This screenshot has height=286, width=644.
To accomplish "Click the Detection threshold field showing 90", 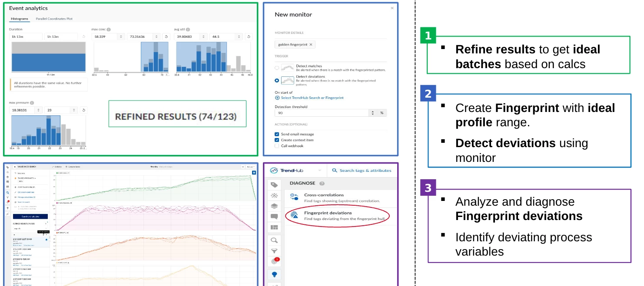I will point(321,113).
